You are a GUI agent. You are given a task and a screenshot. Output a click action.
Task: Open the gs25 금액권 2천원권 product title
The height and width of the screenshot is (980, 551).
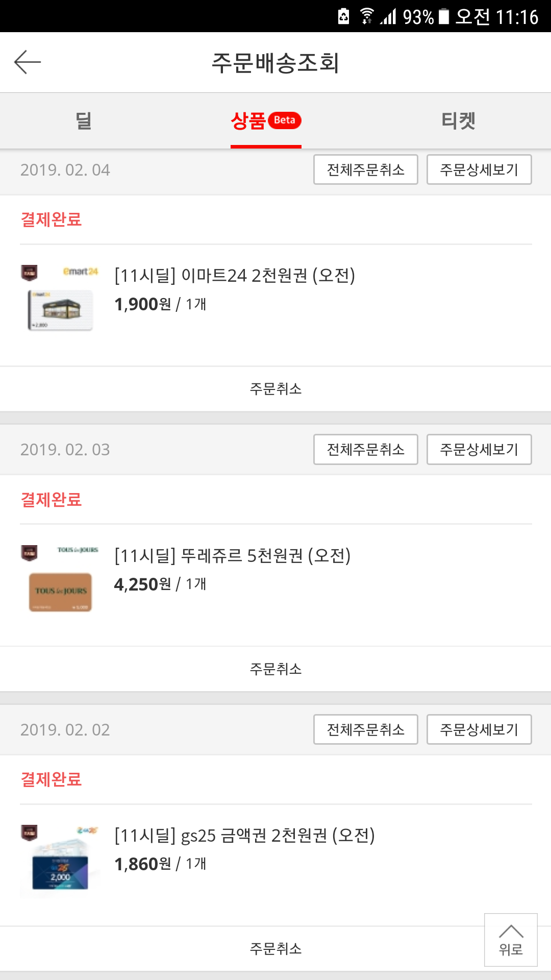[x=244, y=836]
